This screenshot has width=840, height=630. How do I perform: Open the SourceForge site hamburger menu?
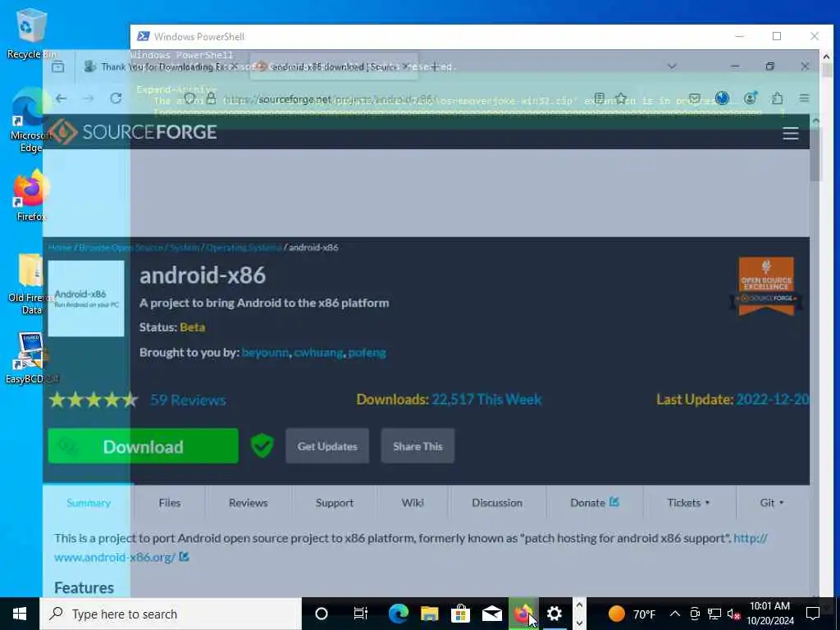click(x=791, y=133)
